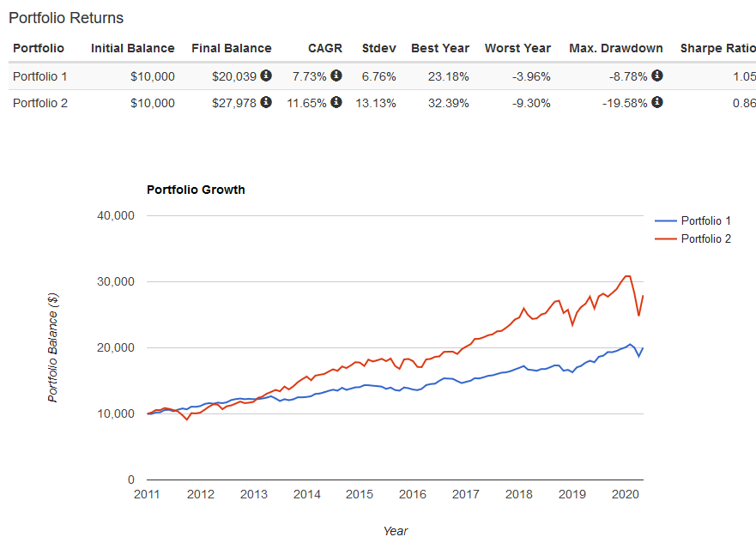
Task: Toggle Portfolio 2 series in chart legend
Action: tap(705, 238)
